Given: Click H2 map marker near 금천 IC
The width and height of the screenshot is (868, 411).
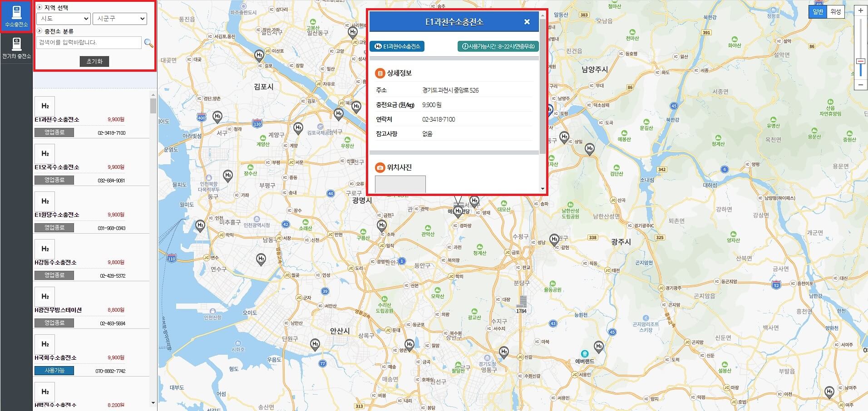Looking at the screenshot, I should 382,225.
